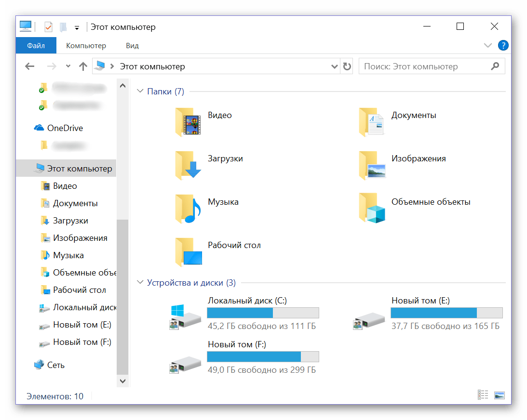Open the Видео folder icon
Screen dimensions: 527x420
188,121
